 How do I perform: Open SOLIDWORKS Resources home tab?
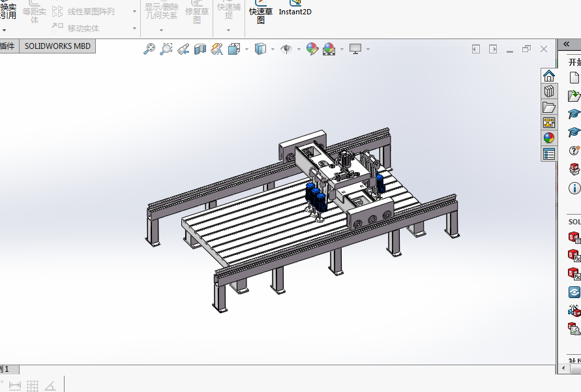click(x=549, y=76)
